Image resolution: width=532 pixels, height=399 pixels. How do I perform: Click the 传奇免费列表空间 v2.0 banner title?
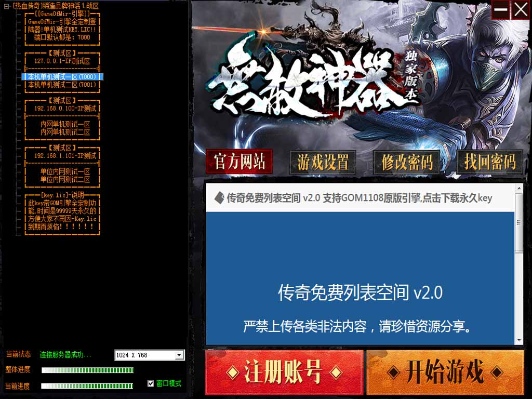click(361, 292)
